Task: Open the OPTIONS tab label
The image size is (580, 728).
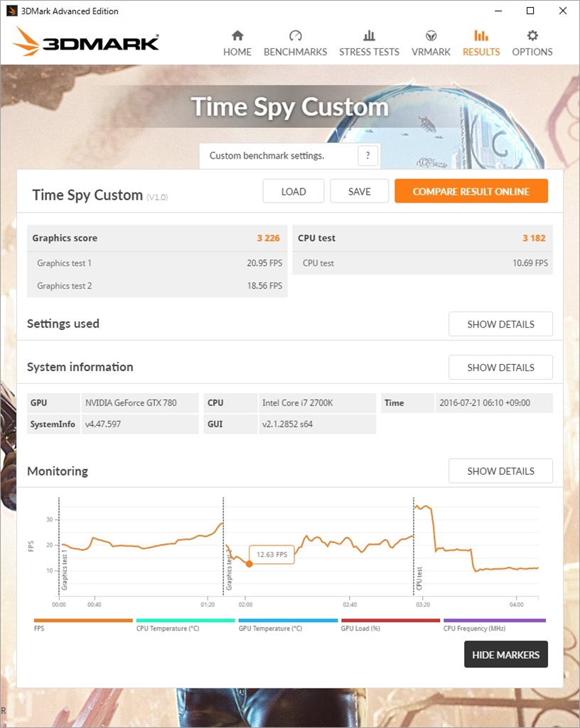Action: pos(532,52)
